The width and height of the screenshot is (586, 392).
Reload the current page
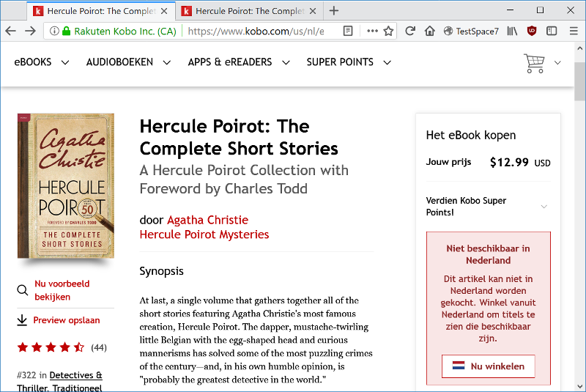click(x=410, y=31)
